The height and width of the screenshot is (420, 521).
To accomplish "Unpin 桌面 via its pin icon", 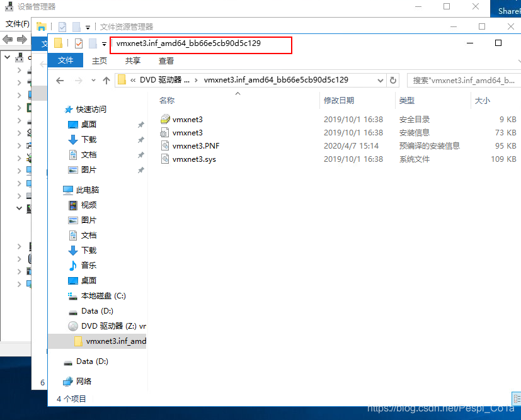I will [x=141, y=125].
